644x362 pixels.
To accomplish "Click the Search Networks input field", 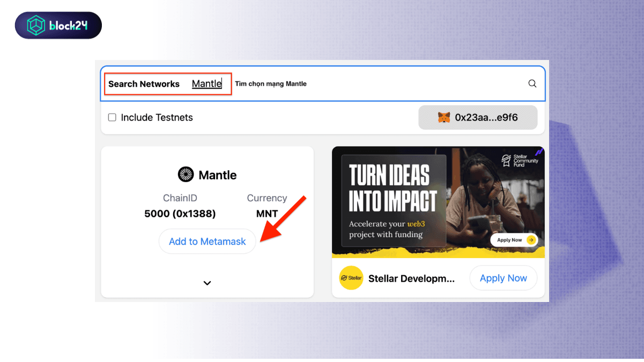I will click(x=323, y=84).
